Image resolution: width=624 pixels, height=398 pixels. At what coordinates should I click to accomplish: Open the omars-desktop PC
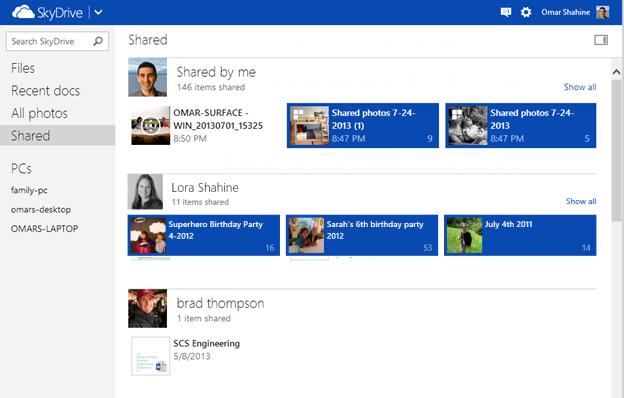41,209
